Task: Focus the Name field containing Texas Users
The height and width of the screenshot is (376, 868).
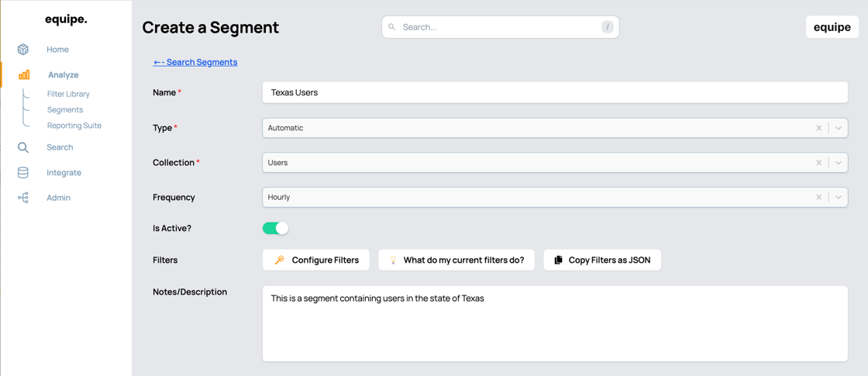Action: pyautogui.click(x=555, y=92)
